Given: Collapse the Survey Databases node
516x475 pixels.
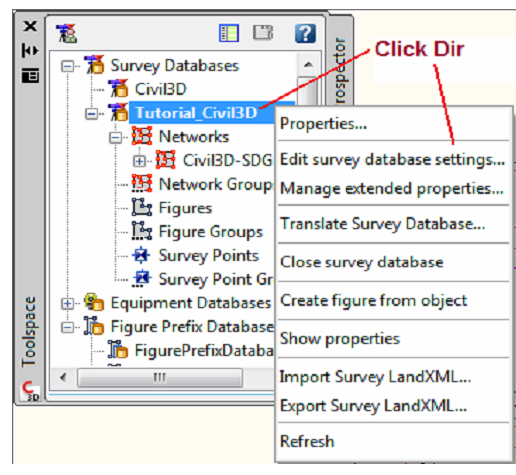Looking at the screenshot, I should 68,66.
